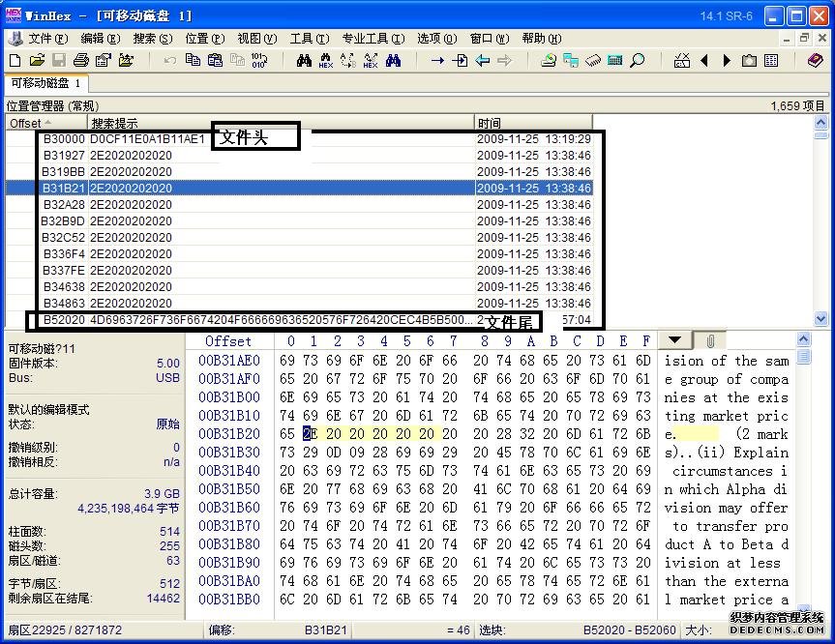The height and width of the screenshot is (644, 835).
Task: Click the magnifying glass analyze icon
Action: pos(638,60)
